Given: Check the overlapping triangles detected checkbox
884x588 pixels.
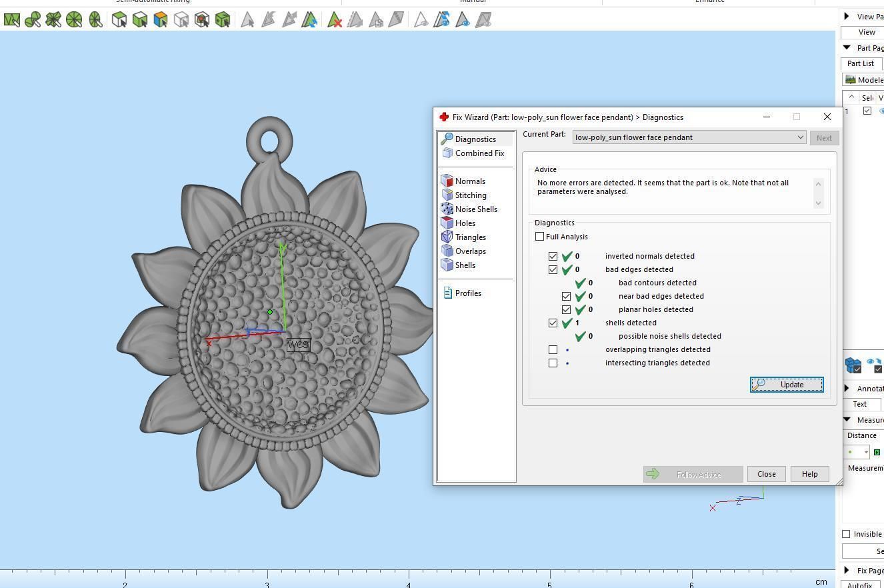Looking at the screenshot, I should coord(553,349).
